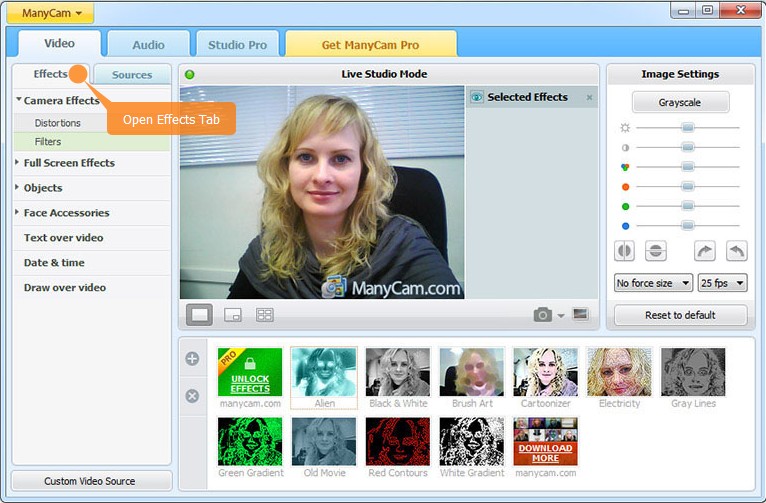Adjust the red channel slider handle

pyautogui.click(x=688, y=186)
